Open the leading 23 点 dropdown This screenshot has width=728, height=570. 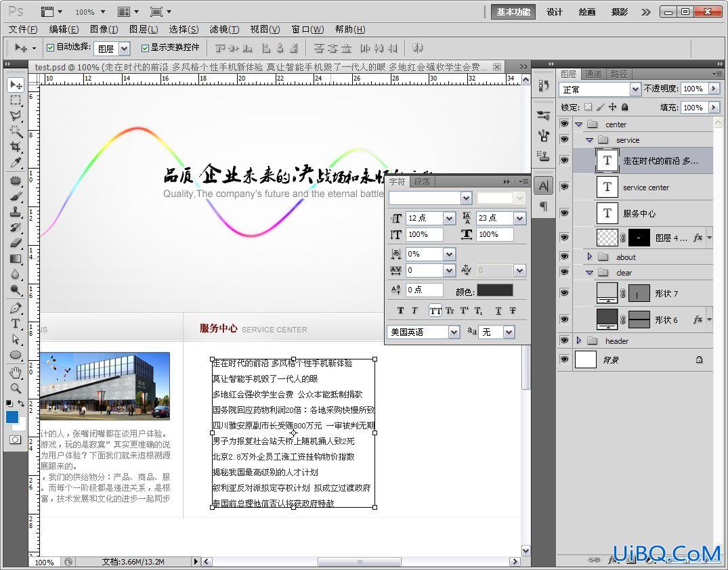(519, 218)
